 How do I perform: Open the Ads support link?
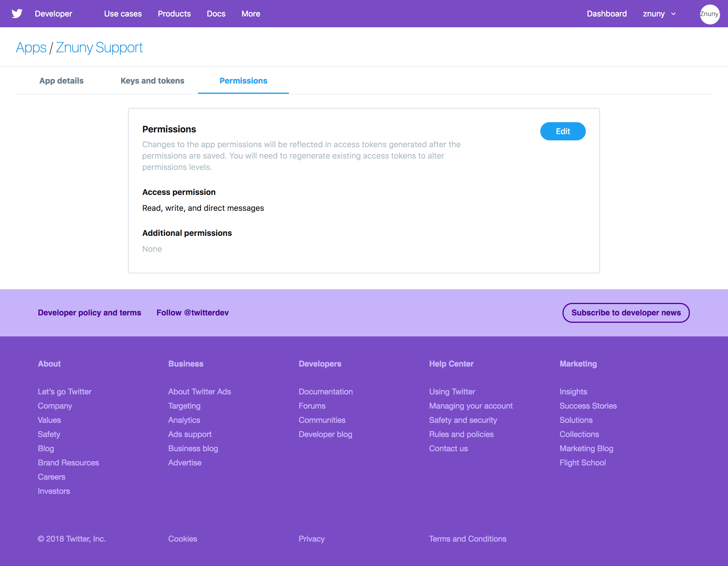pos(190,434)
